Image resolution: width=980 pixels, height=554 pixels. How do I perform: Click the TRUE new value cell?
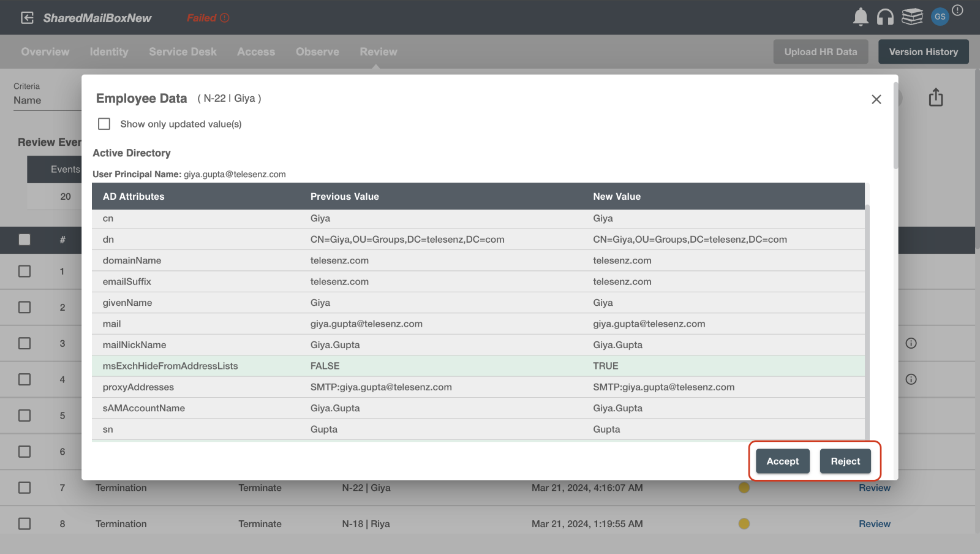[606, 366]
